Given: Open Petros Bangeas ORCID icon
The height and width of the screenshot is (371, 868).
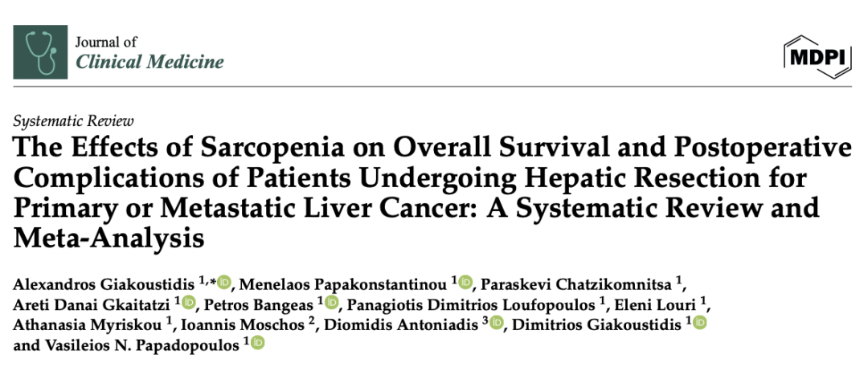Looking at the screenshot, I should point(332,303).
